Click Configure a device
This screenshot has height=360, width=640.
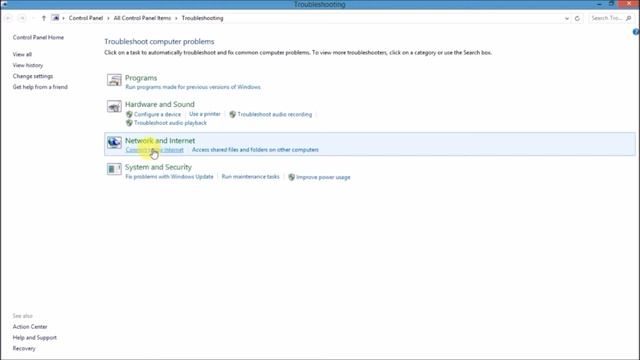coord(157,114)
